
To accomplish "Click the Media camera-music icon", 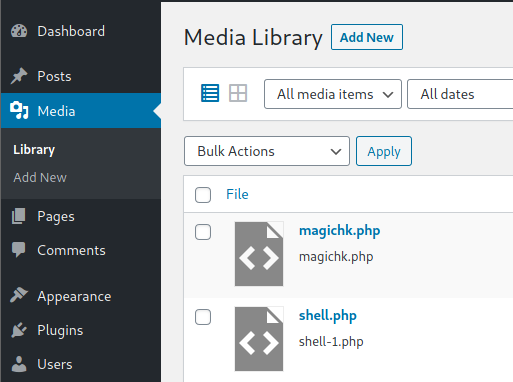I will 19,111.
